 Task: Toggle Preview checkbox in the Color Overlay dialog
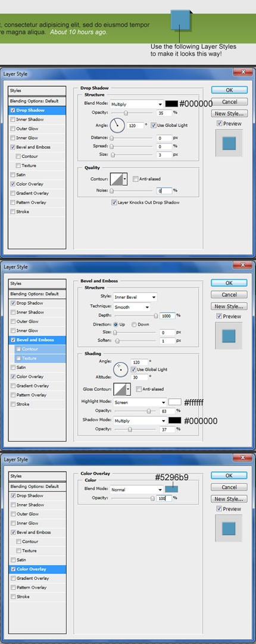(220, 509)
